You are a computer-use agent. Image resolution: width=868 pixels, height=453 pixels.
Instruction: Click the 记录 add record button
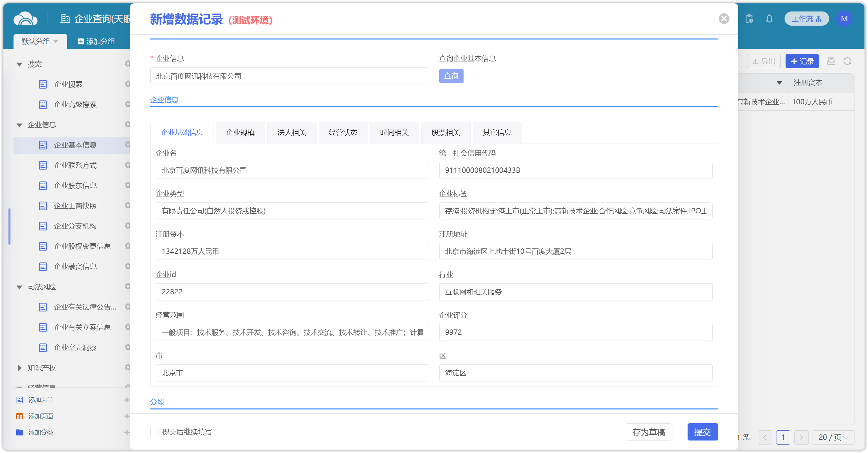coord(802,61)
